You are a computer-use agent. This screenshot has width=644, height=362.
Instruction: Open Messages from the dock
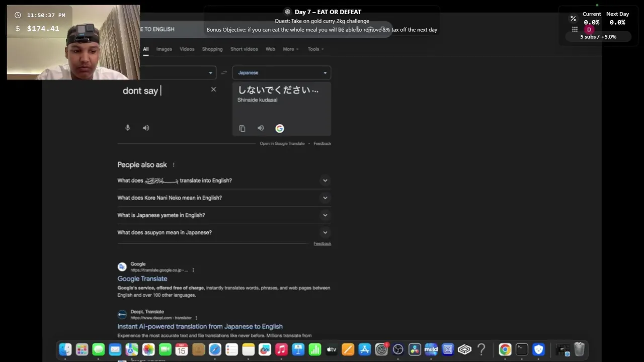[99, 349]
